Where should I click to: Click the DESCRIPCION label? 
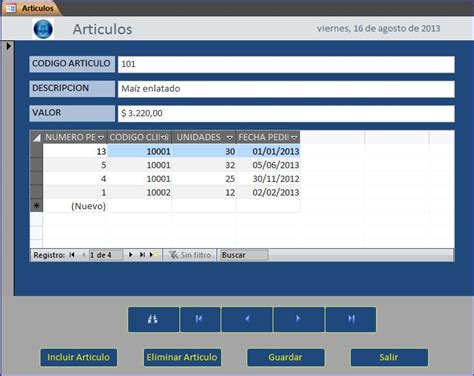[x=72, y=89]
